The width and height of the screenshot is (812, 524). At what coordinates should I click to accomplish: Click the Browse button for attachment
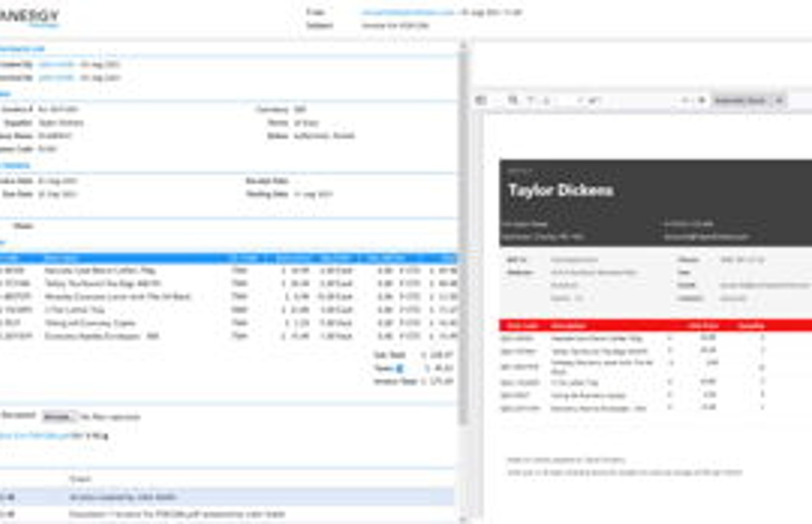pyautogui.click(x=59, y=417)
